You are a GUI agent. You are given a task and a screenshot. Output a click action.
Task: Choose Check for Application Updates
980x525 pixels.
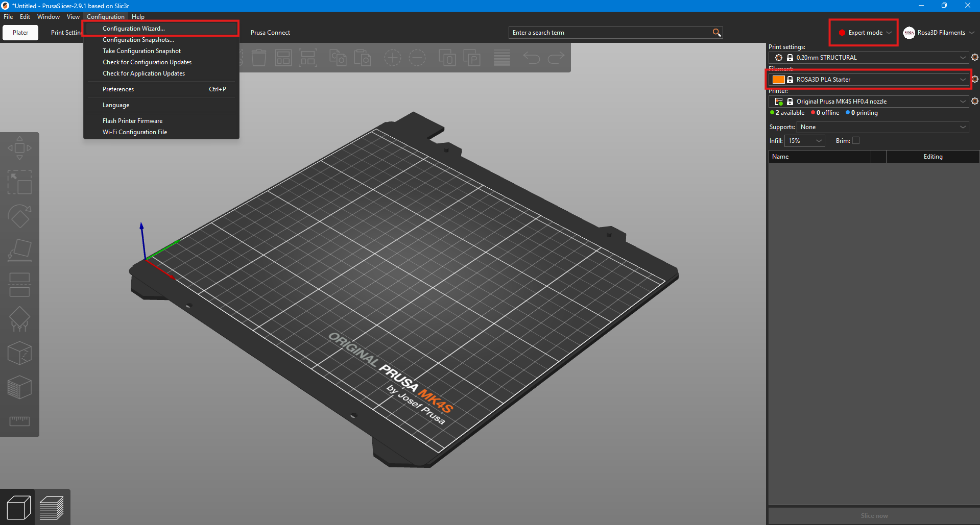click(161, 73)
